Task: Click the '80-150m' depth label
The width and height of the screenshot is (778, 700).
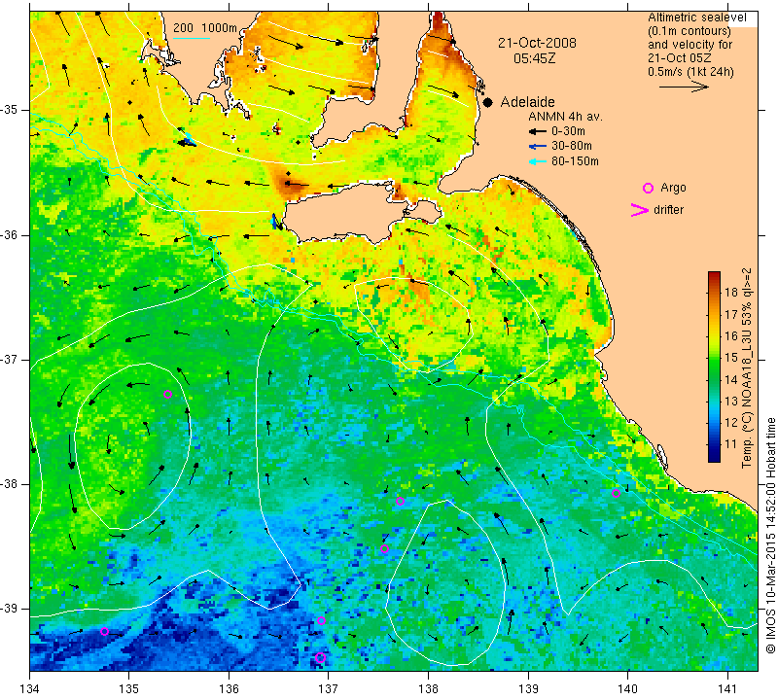Action: 575,161
